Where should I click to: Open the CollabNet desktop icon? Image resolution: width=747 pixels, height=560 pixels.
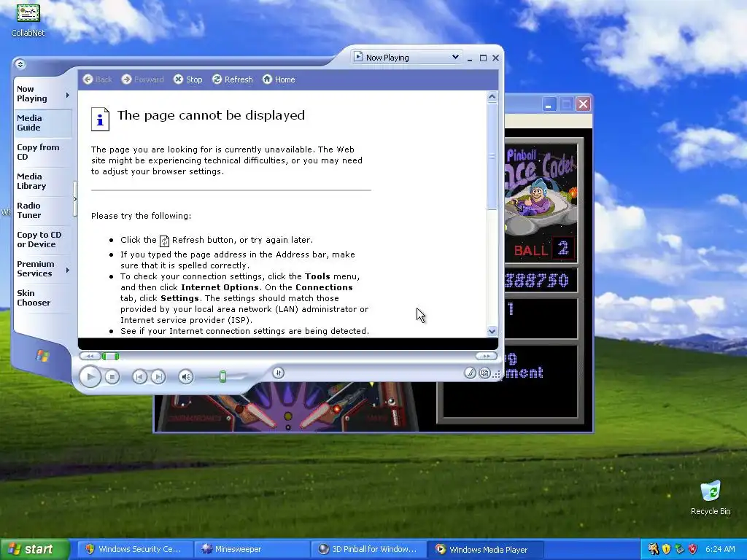[28, 20]
